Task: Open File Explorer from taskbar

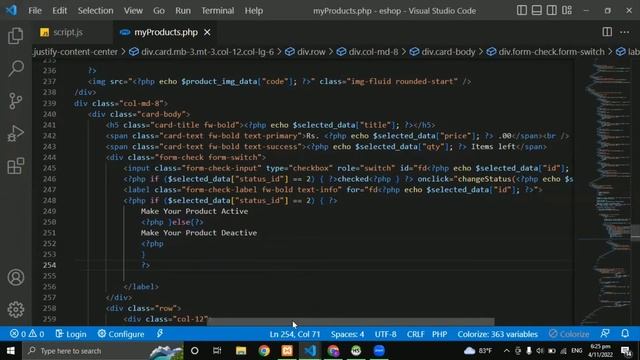Action: tap(241, 351)
